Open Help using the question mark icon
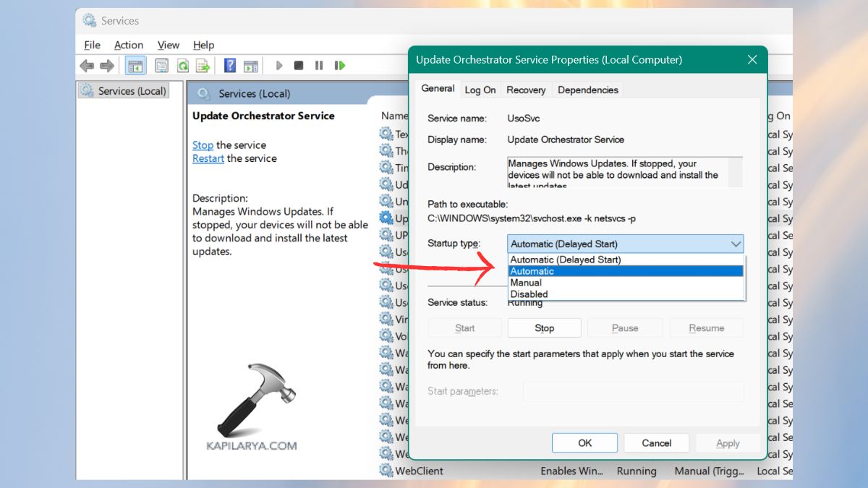Viewport: 868px width, 488px height. coord(229,65)
